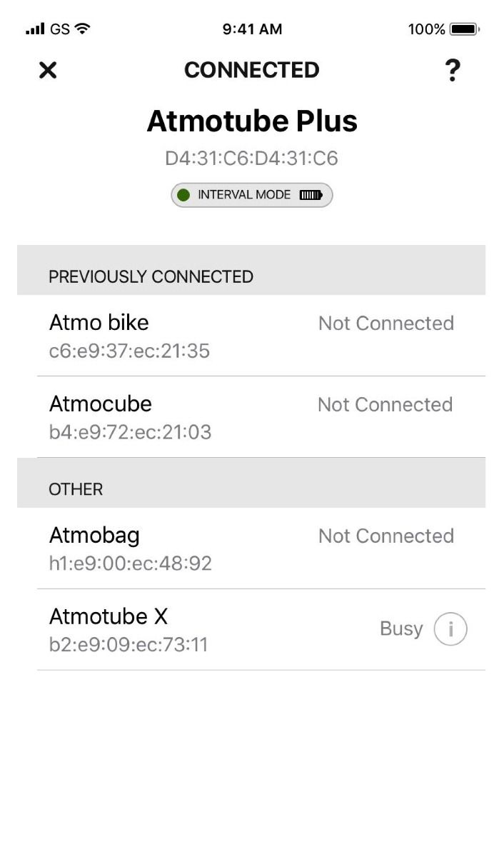Tap the green status dot on Interval Mode
The width and height of the screenshot is (504, 857).
pyautogui.click(x=185, y=194)
